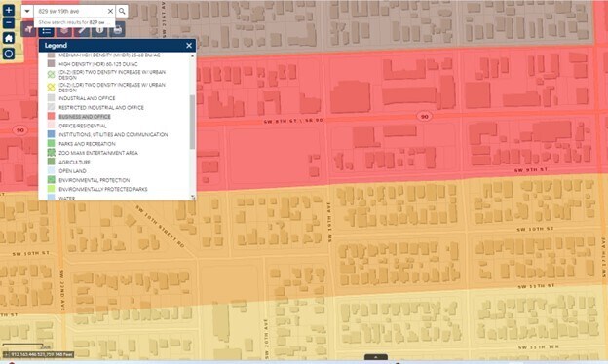608x364 pixels.
Task: Click the Parks and Recreation green swatch
Action: (51, 143)
